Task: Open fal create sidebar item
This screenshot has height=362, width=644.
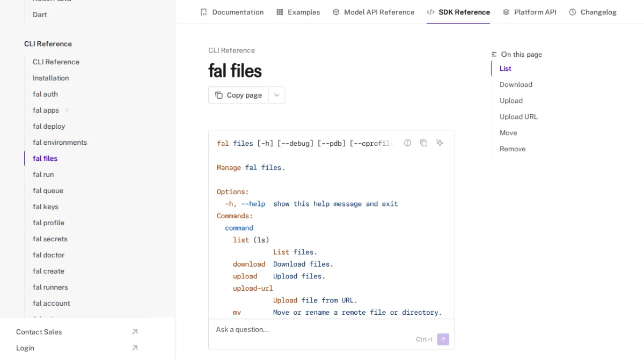Action: [x=48, y=271]
